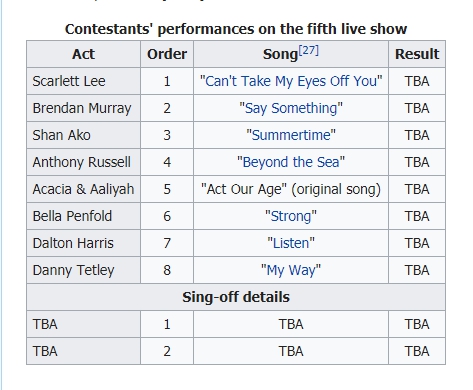This screenshot has height=390, width=473.
Task: Click the "Act Our Age" original song cell
Action: pos(291,189)
